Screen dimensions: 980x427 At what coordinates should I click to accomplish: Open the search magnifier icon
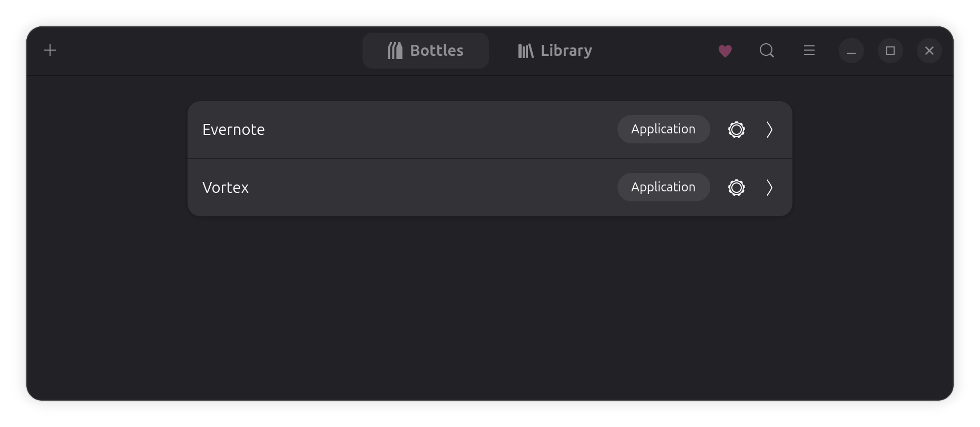(x=767, y=51)
